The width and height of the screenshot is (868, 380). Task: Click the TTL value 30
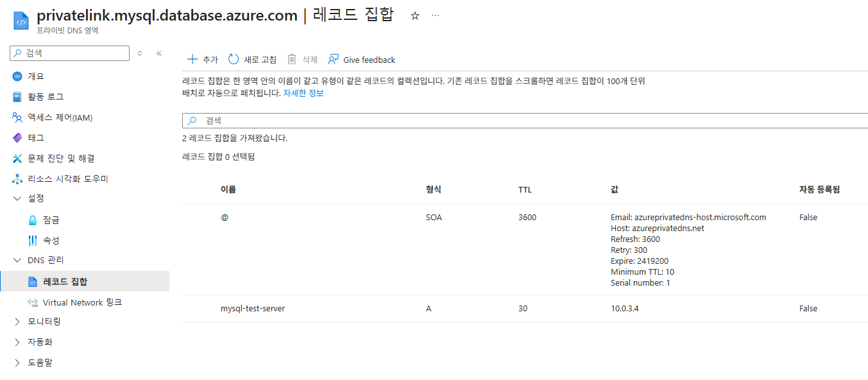523,309
